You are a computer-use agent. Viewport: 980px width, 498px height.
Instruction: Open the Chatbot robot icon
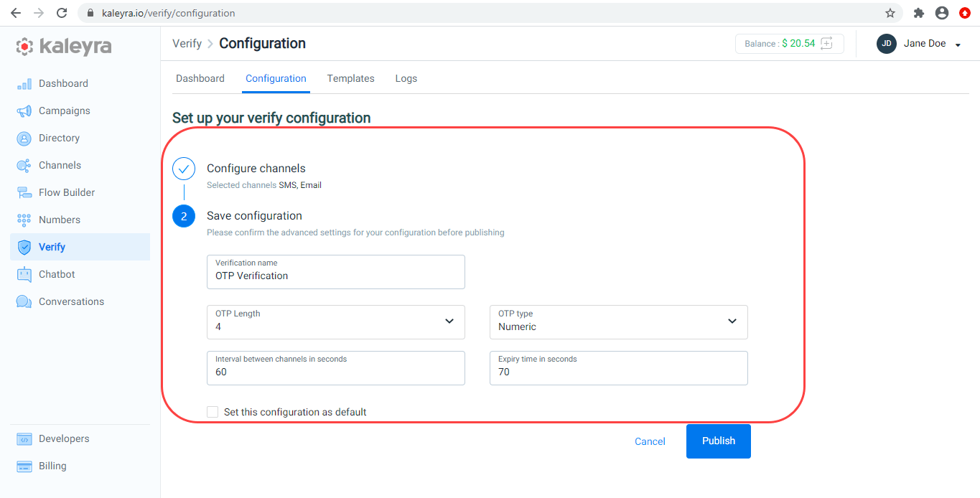pyautogui.click(x=24, y=275)
